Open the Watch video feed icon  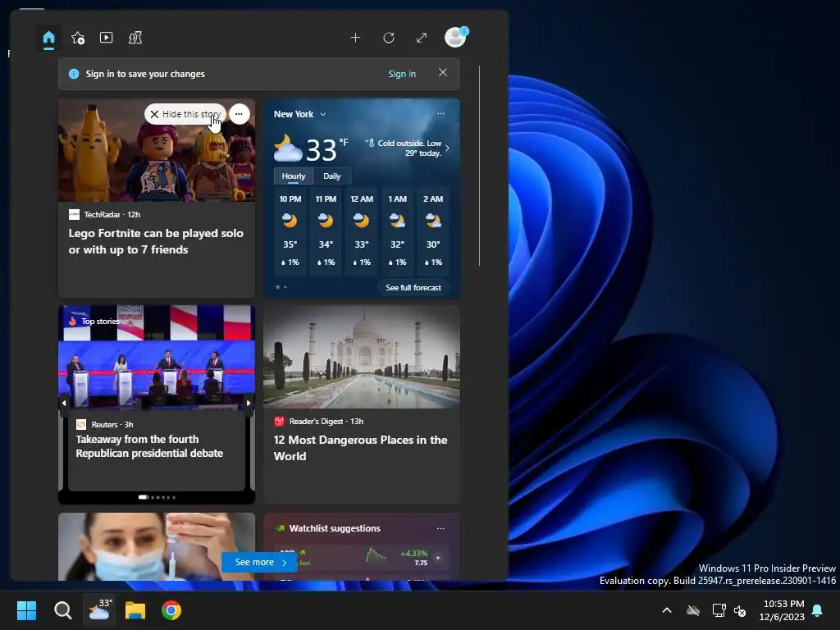(x=106, y=38)
